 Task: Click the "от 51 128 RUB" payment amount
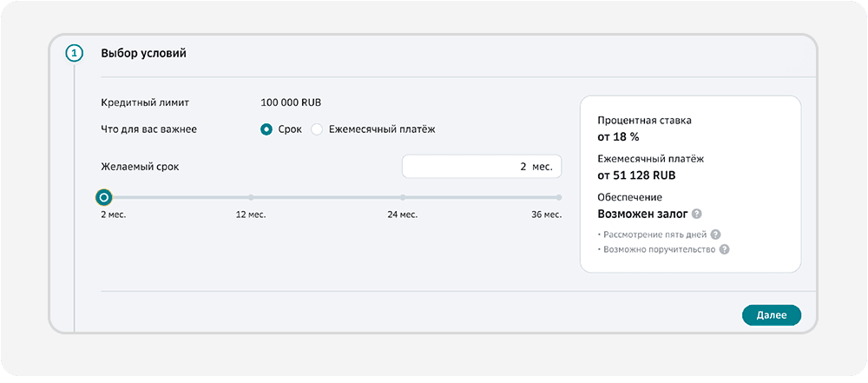[636, 175]
